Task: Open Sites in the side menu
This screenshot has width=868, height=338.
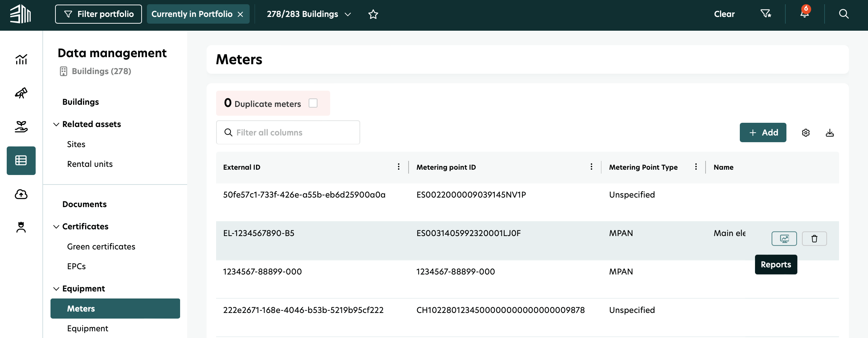Action: (76, 144)
